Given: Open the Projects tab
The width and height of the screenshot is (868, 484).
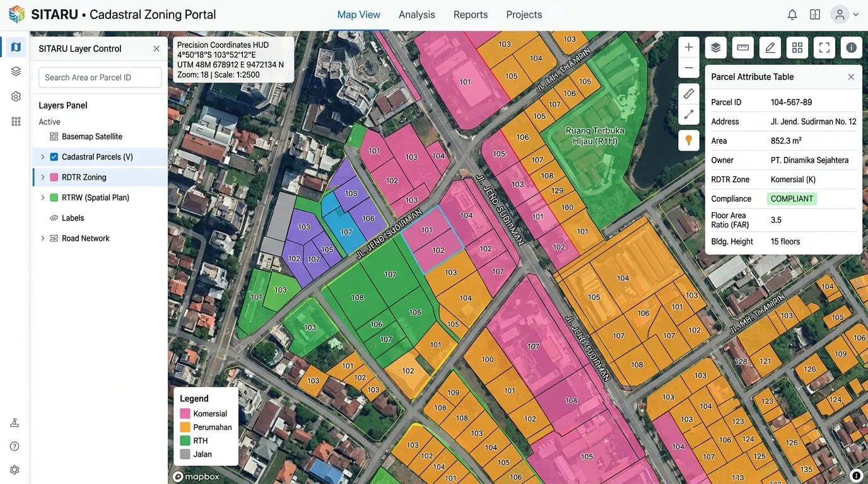Looking at the screenshot, I should (x=524, y=14).
